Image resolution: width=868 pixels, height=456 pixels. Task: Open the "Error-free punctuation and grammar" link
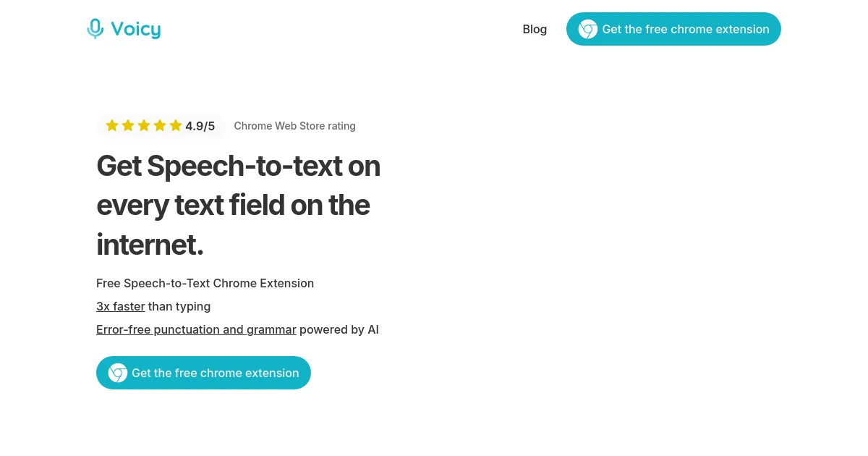coord(196,329)
